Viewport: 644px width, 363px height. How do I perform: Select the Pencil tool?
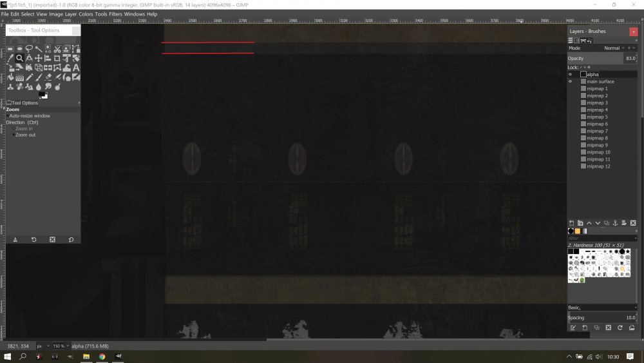point(30,77)
